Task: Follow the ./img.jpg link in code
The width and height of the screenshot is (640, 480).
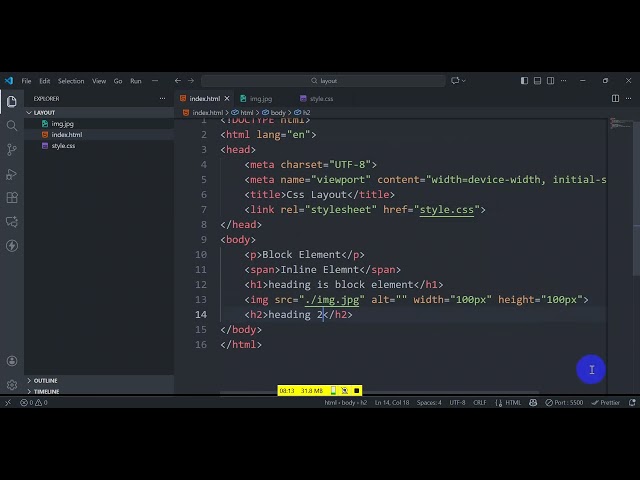Action: [x=332, y=300]
